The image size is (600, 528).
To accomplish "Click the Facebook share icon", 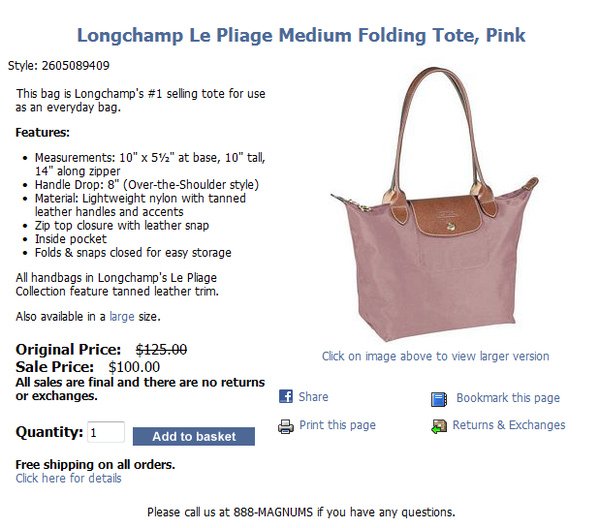I will (x=286, y=396).
